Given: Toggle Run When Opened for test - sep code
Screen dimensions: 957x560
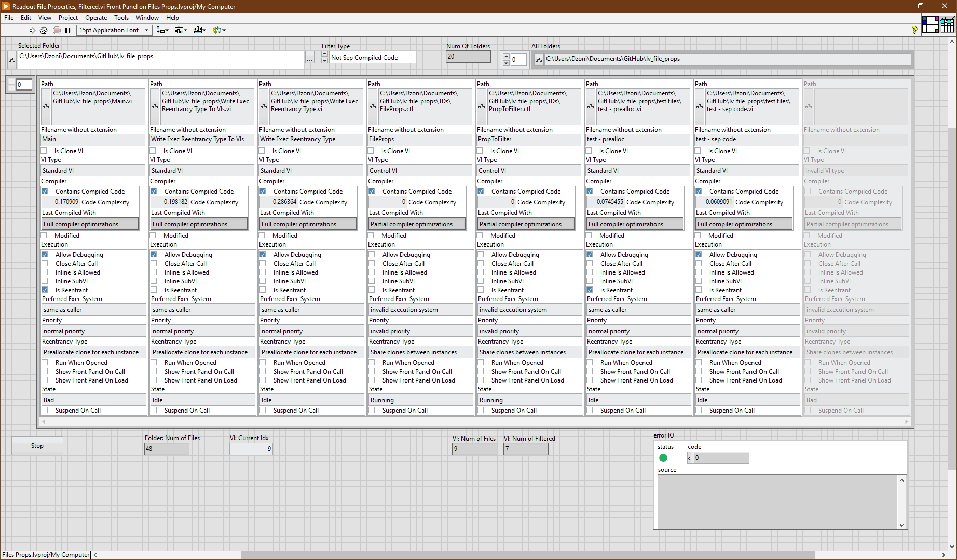Looking at the screenshot, I should [x=699, y=363].
